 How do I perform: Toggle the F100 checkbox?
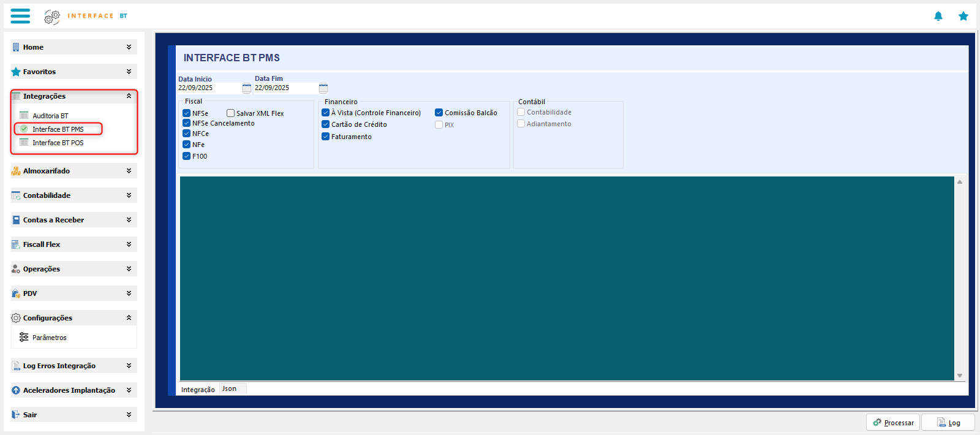(x=186, y=156)
